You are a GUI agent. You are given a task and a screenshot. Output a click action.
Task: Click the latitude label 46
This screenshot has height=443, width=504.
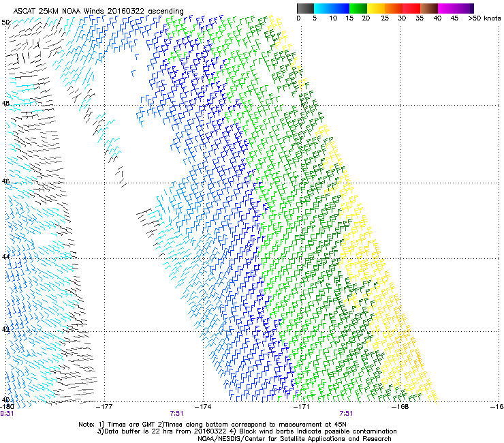point(5,181)
